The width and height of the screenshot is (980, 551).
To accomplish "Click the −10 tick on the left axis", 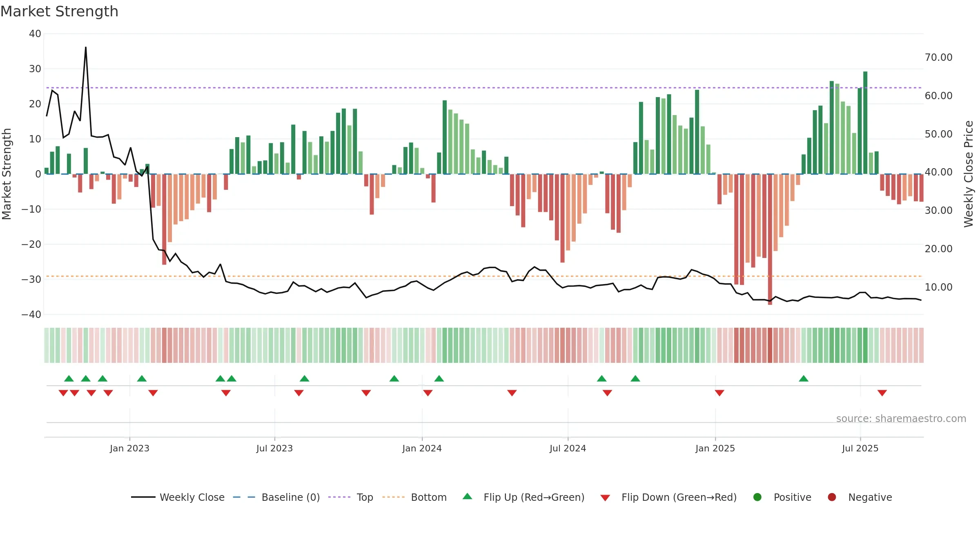I will (31, 209).
